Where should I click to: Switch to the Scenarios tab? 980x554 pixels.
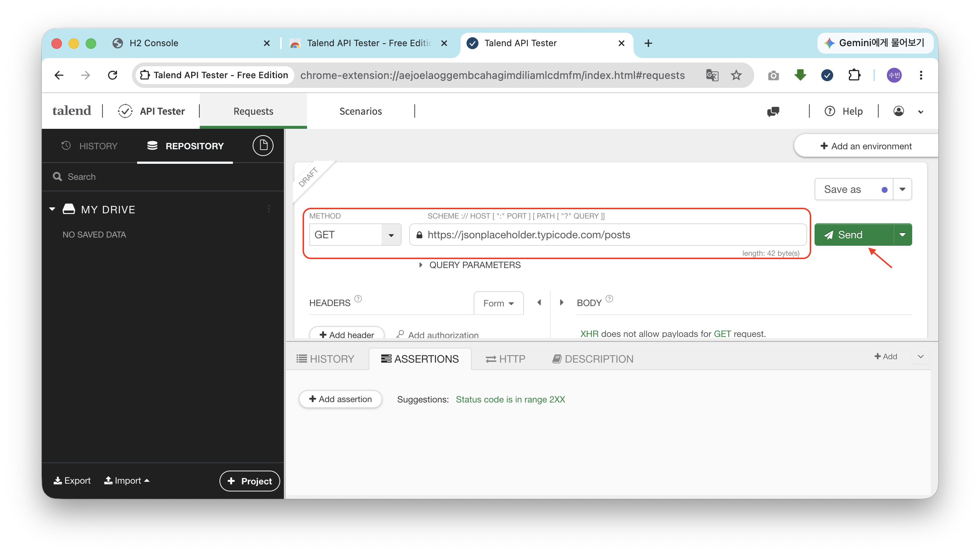pos(361,111)
